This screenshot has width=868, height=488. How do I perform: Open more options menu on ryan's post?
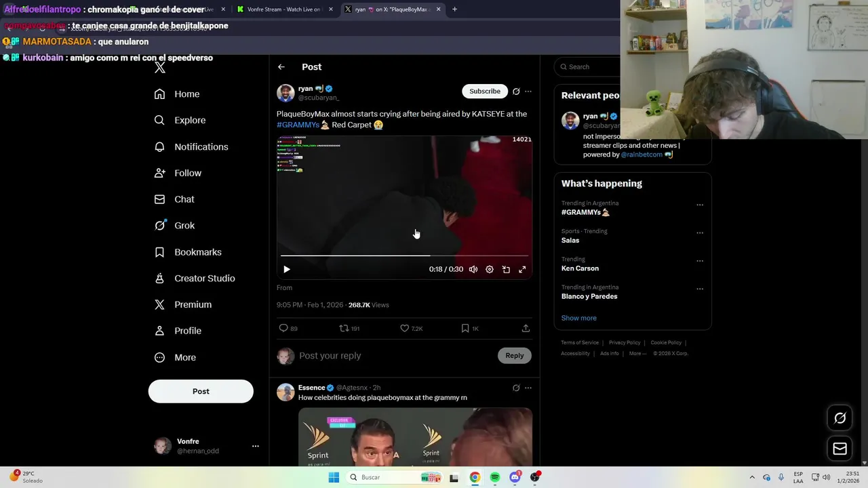528,91
